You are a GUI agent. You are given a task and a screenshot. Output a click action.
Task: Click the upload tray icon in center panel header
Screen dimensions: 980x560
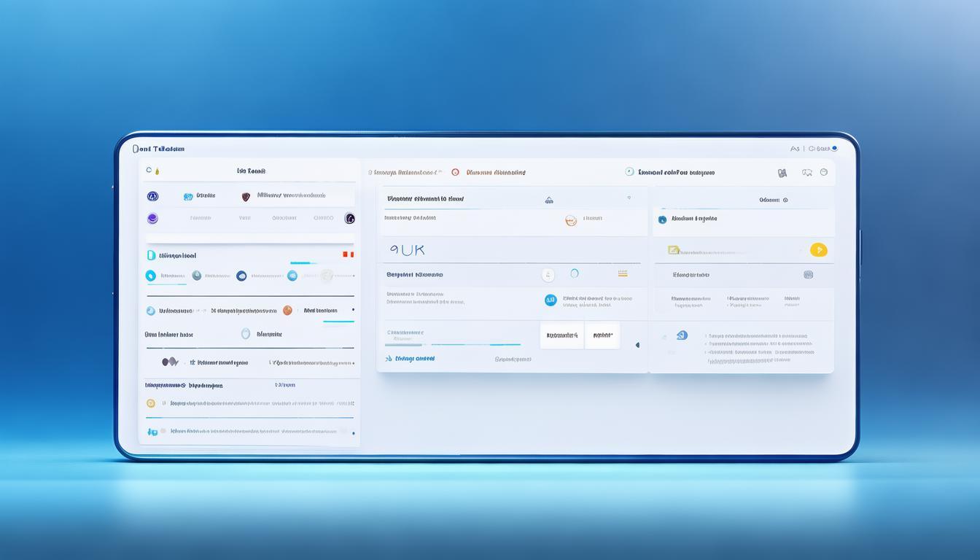click(549, 200)
